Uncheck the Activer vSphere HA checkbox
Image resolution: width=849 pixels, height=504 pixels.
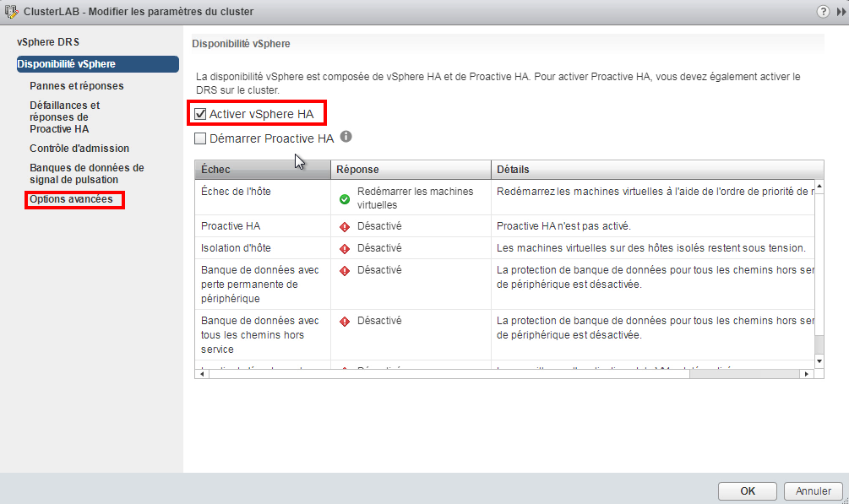pos(200,114)
